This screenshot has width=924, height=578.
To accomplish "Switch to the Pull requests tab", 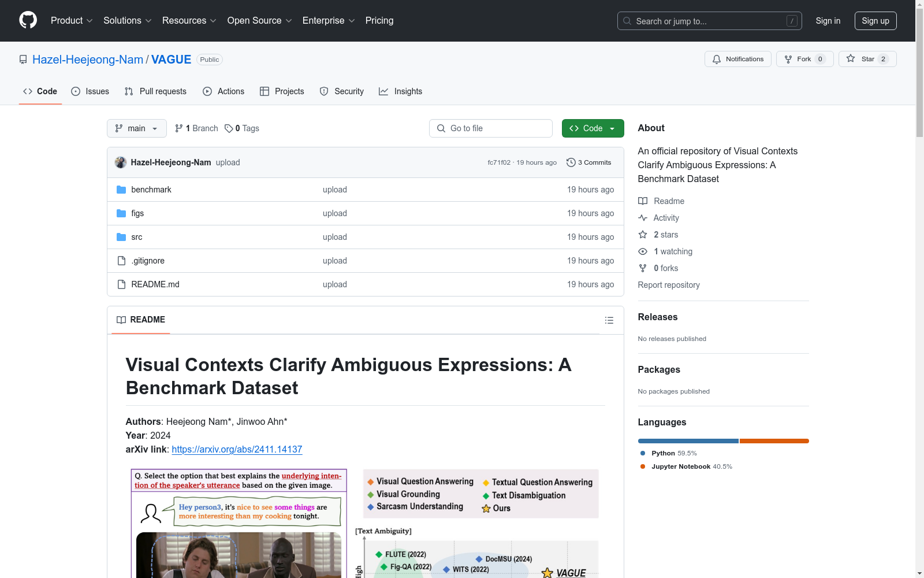I will 155,91.
